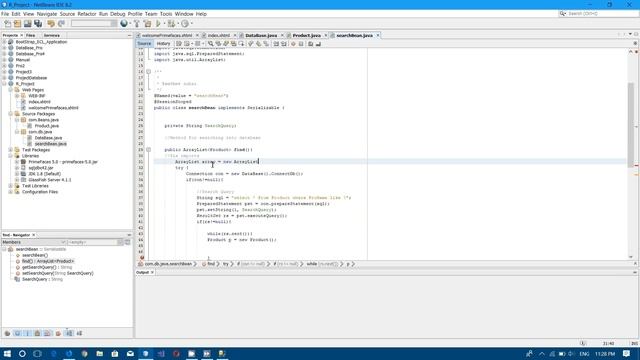Click the Clean and Build icon
Viewport: 640px width, 360px height.
[x=147, y=24]
